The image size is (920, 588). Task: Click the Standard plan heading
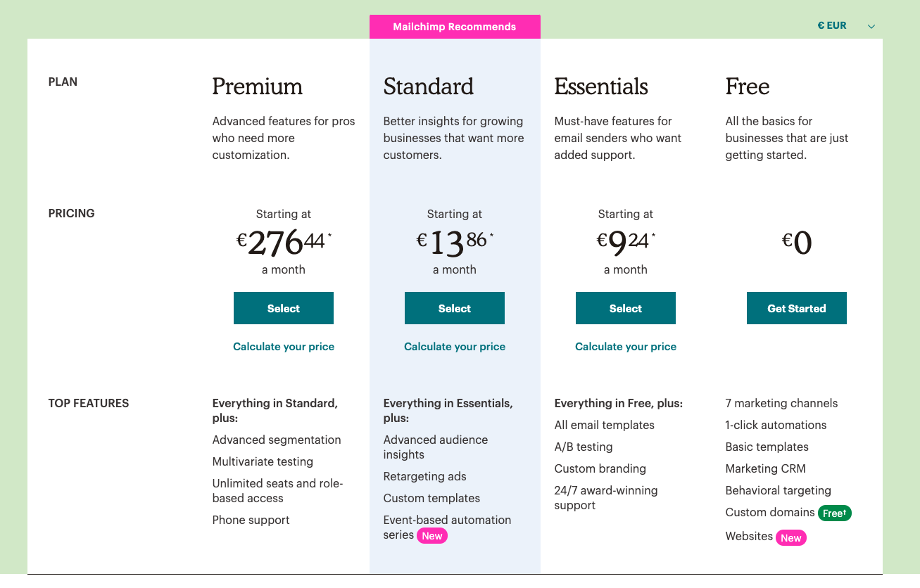tap(429, 87)
